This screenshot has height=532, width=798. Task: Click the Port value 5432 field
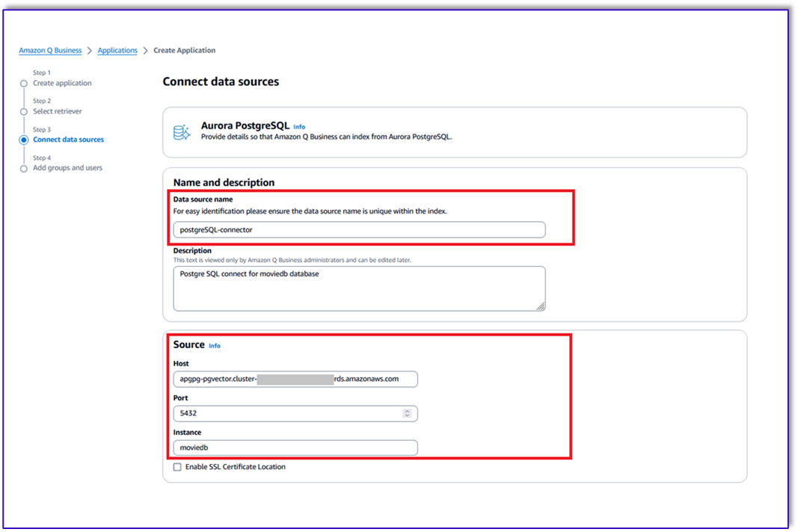(284, 413)
